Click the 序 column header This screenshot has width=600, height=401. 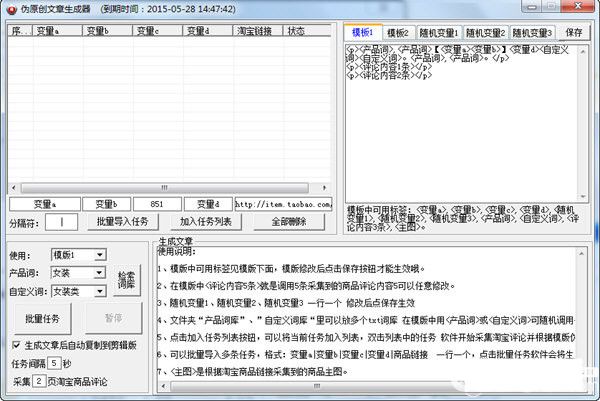(x=21, y=31)
